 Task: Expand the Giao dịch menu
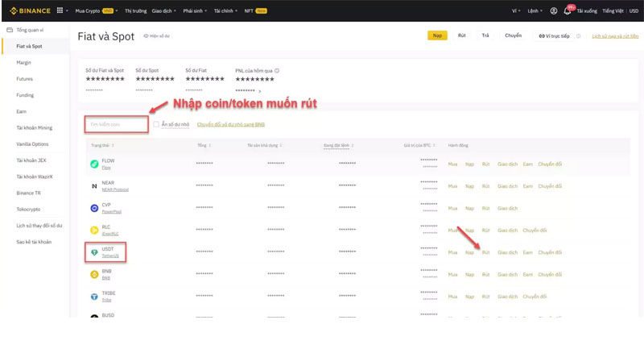coord(164,10)
